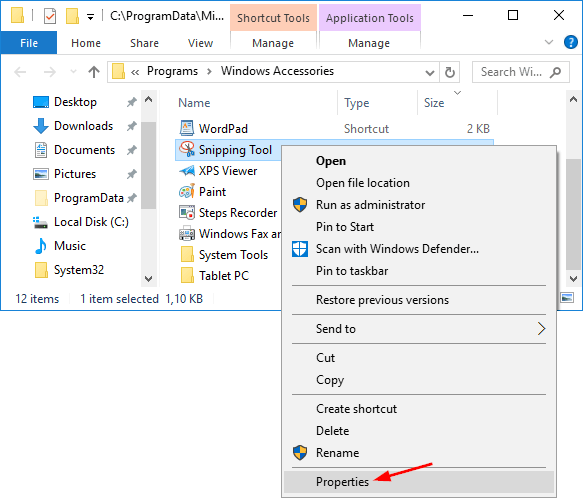Select Run as administrator
Viewport: 583px width, 498px height.
(419, 205)
